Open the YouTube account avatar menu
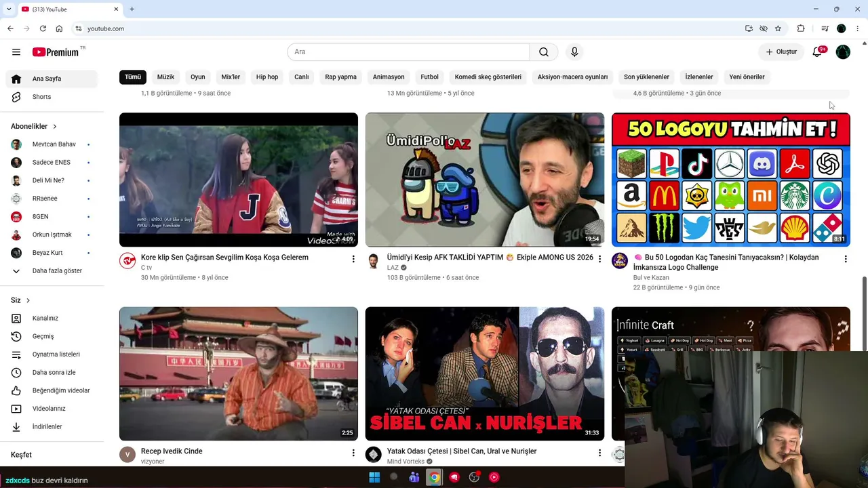The width and height of the screenshot is (868, 488). (843, 52)
